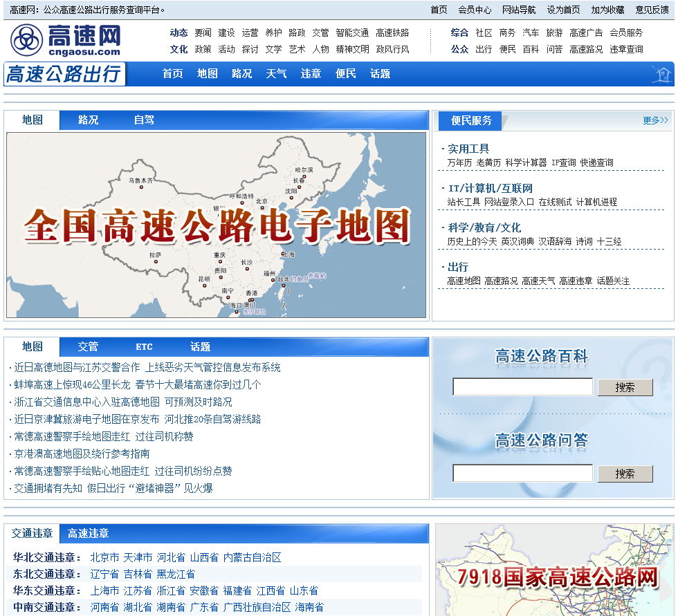Viewport: 678px width, 616px height.
Task: Switch to the 路况 tab in the map panel
Action: 89,120
